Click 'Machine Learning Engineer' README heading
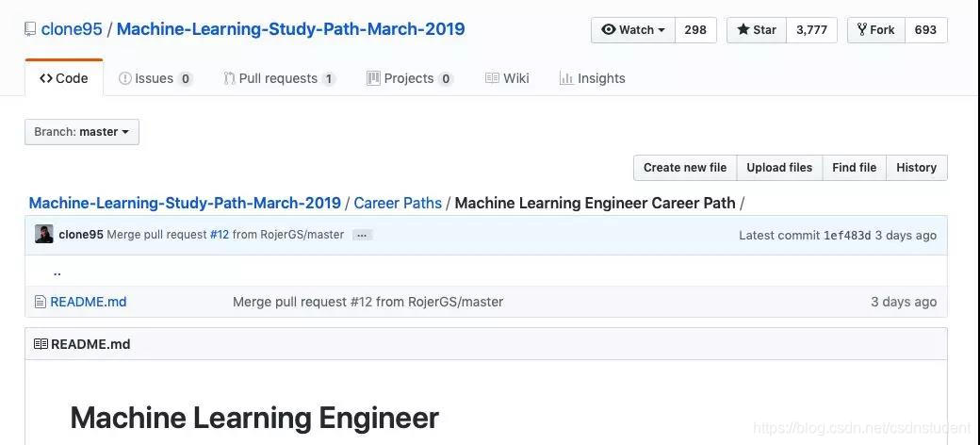The width and height of the screenshot is (980, 445). (254, 418)
